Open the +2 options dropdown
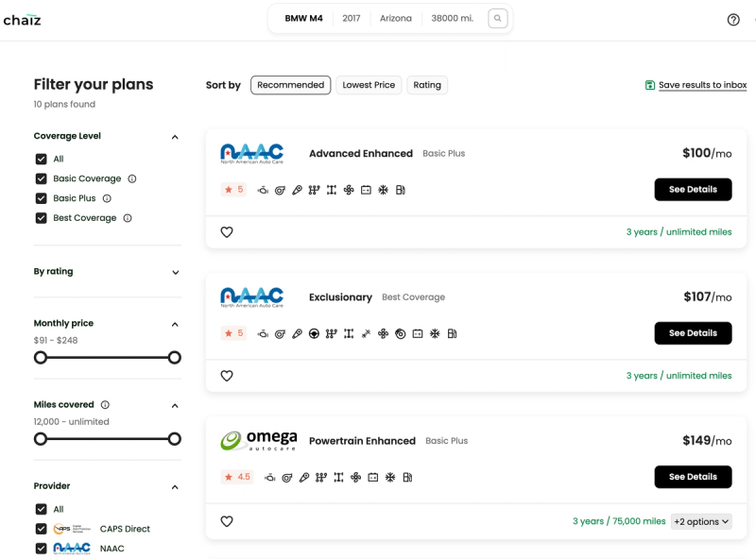Image resolution: width=756 pixels, height=559 pixels. 701,521
